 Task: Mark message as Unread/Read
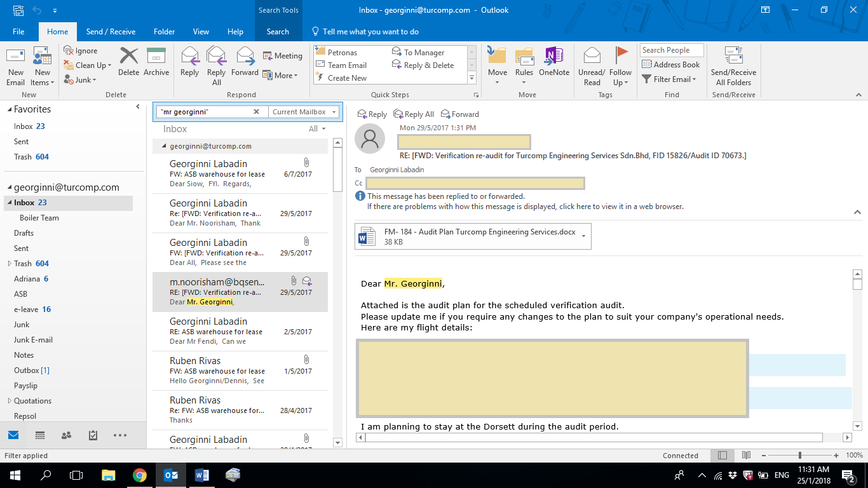[x=592, y=66]
